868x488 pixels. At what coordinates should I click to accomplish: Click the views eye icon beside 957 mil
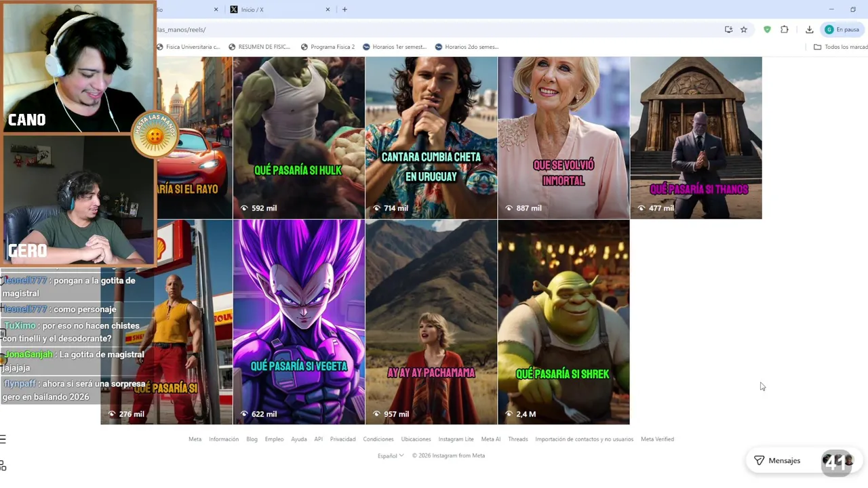[377, 414]
